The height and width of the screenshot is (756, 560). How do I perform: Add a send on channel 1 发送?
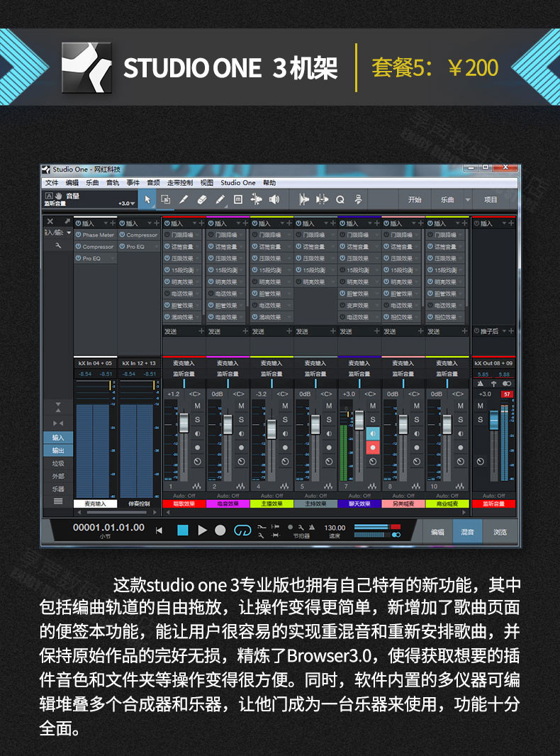click(201, 331)
